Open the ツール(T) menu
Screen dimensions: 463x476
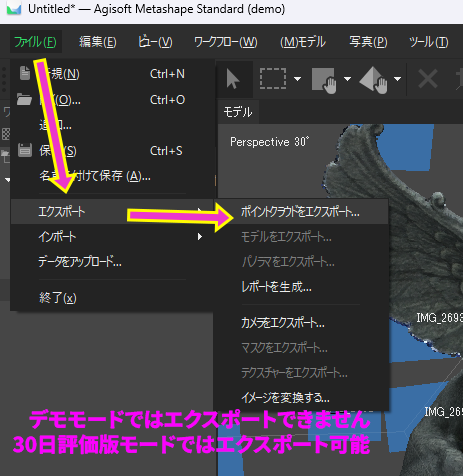pos(429,42)
